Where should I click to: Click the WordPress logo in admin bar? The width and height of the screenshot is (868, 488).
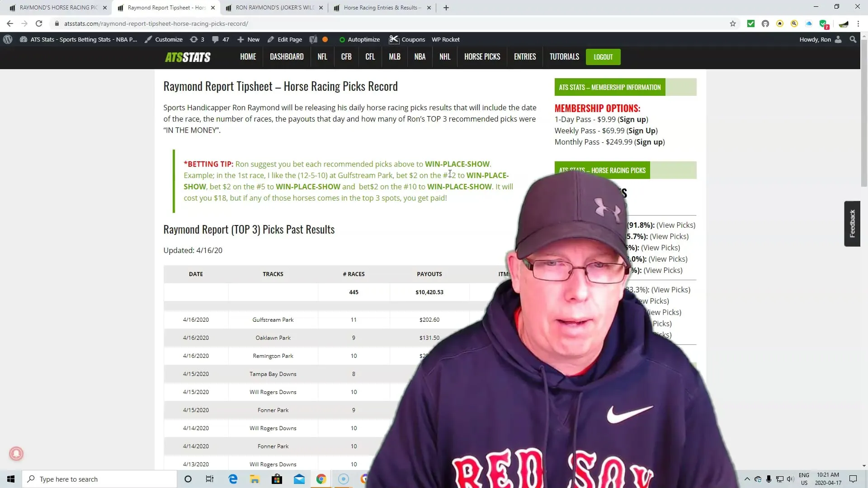[8, 39]
